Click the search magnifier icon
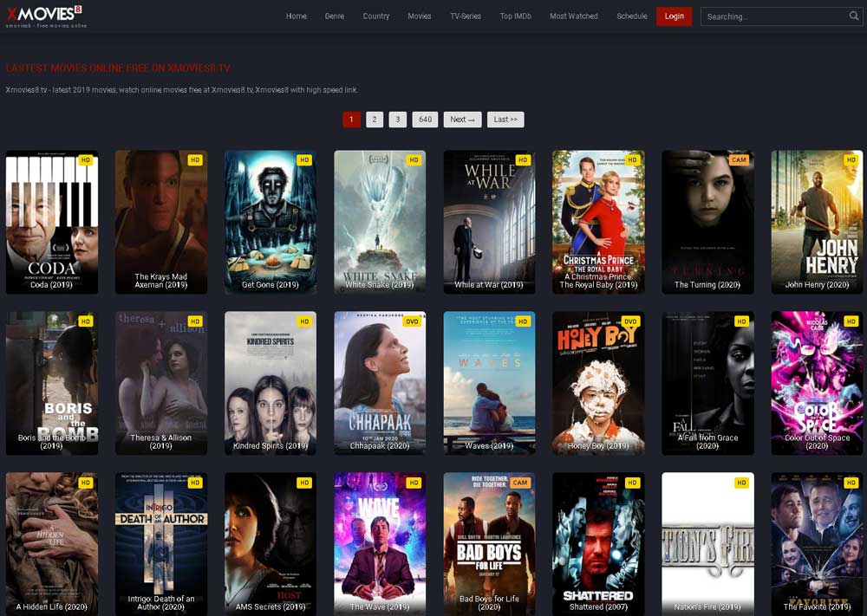Image resolution: width=867 pixels, height=616 pixels. [854, 16]
